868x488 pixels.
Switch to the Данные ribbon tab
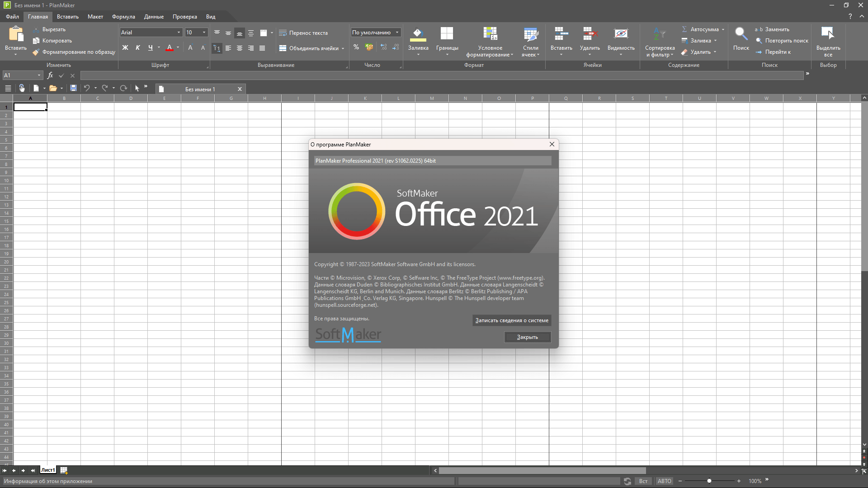(154, 17)
